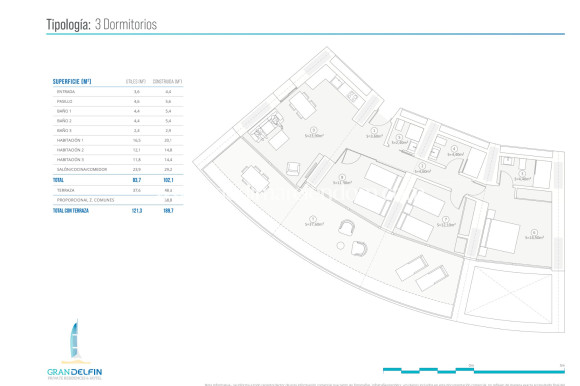The image size is (580, 386).
Task: Click the total útiles value 83,7
Action: (136, 180)
